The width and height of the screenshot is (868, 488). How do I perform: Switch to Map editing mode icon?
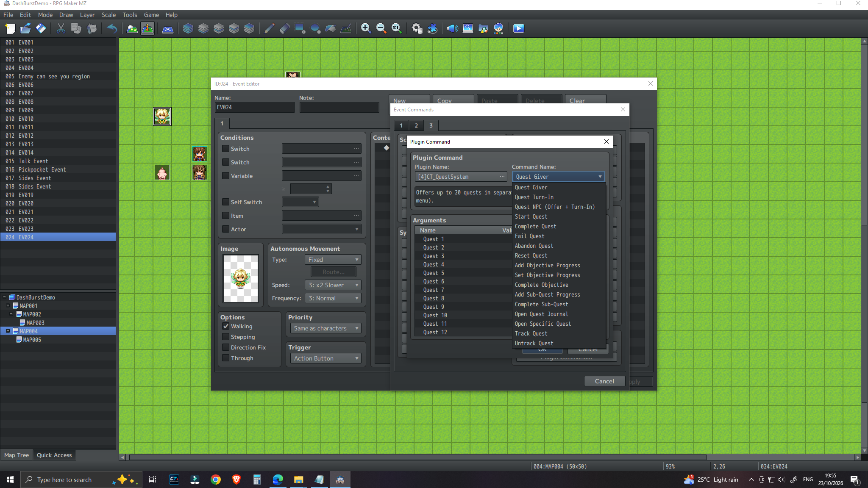pos(132,28)
